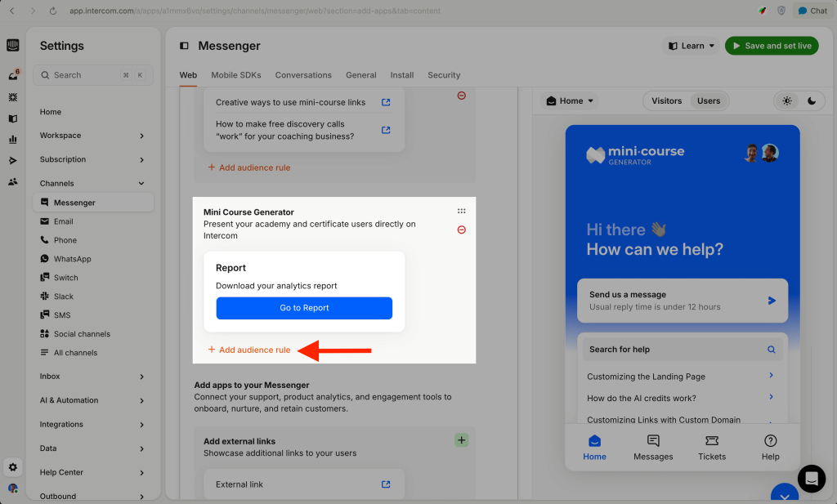Screen dimensions: 837x504
Task: Open the settings gear icon in left rail
Action: (13, 467)
